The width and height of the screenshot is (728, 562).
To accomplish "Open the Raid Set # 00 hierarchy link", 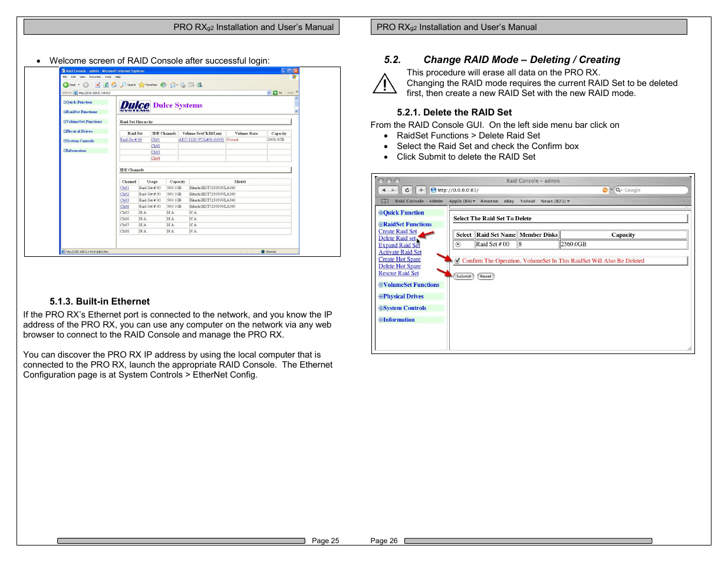I will 131,140.
